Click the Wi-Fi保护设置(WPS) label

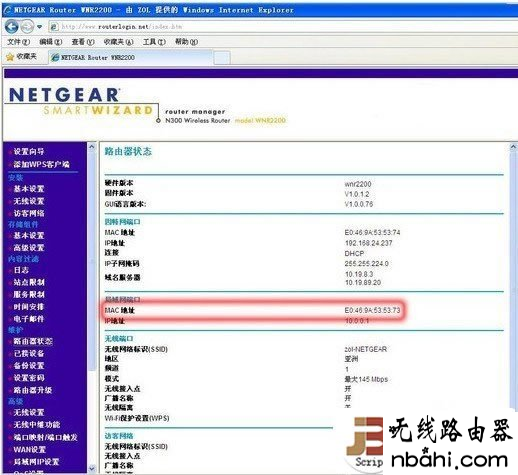click(x=137, y=418)
